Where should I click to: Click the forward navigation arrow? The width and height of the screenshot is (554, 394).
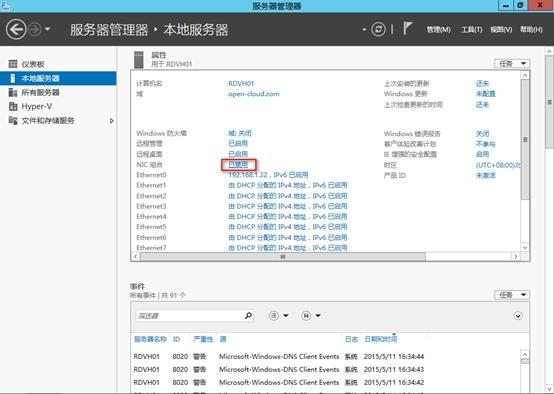(35, 29)
